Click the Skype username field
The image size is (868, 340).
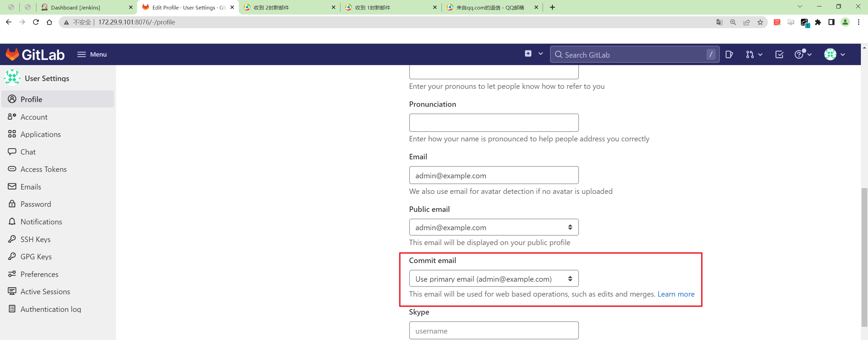(x=494, y=331)
